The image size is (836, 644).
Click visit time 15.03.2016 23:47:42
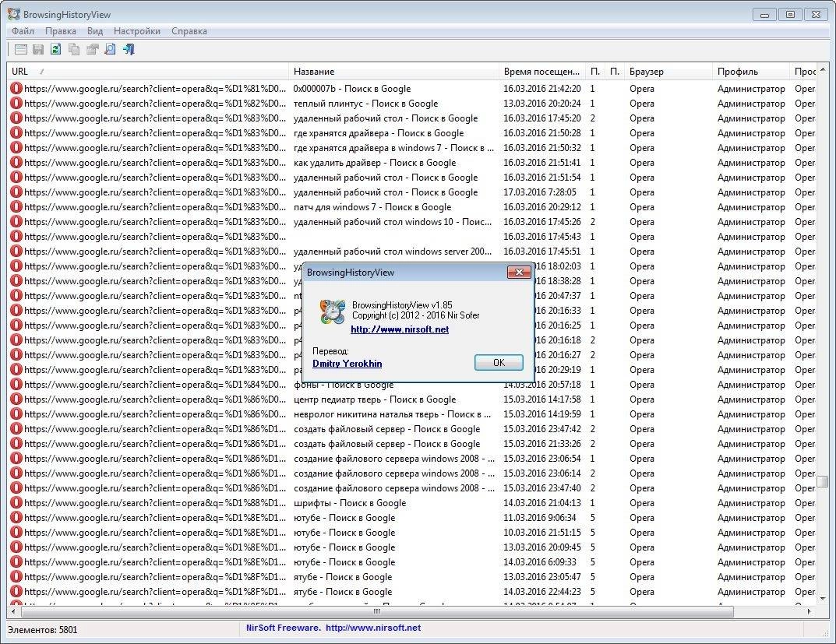pos(542,429)
